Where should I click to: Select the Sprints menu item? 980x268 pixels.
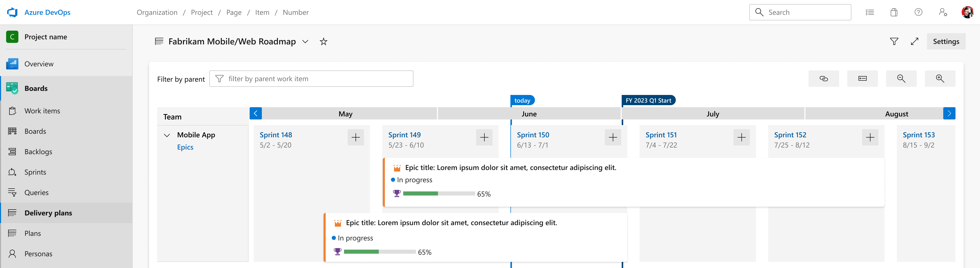(x=66, y=172)
